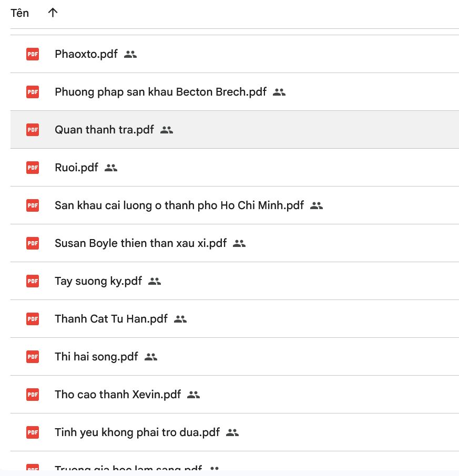Viewport: 459px width, 476px height.
Task: Click the PDF icon for Tinh yeu khong phai tro dua.pdf
Action: tap(33, 432)
